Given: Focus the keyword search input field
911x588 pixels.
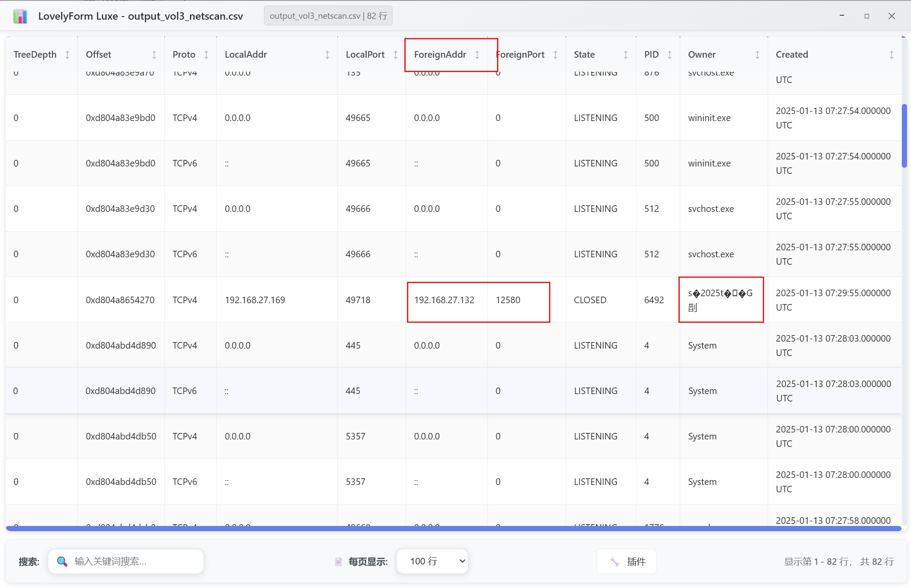Looking at the screenshot, I should pos(136,561).
